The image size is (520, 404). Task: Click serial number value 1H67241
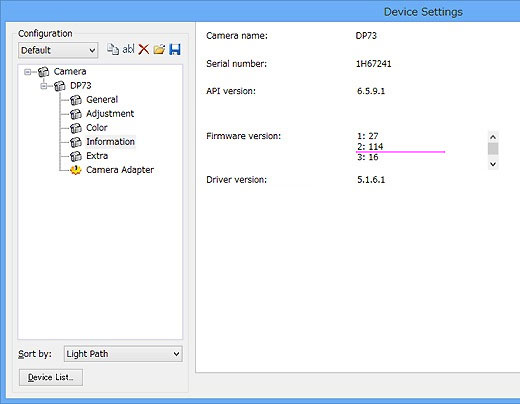pos(374,64)
